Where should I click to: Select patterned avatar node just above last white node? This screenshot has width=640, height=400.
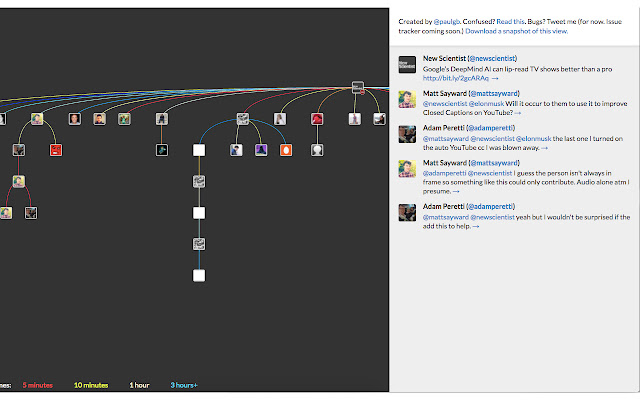[x=199, y=244]
